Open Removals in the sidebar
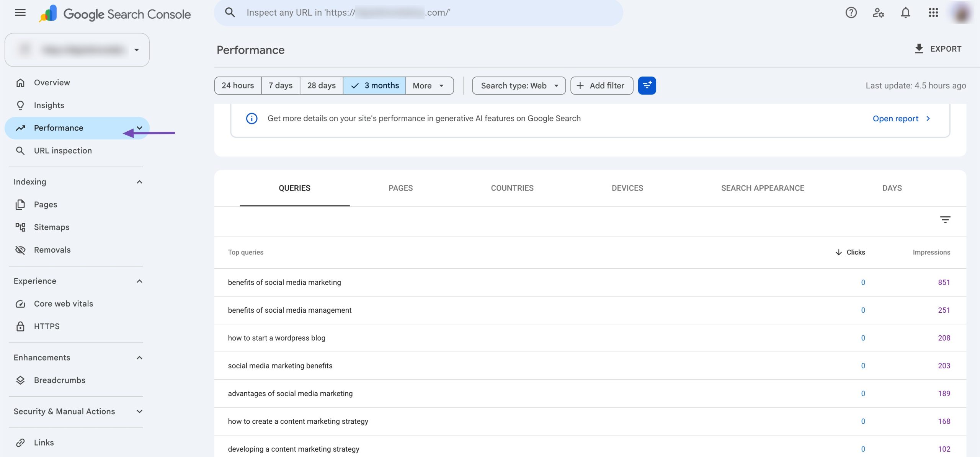Image resolution: width=980 pixels, height=457 pixels. 77,250
